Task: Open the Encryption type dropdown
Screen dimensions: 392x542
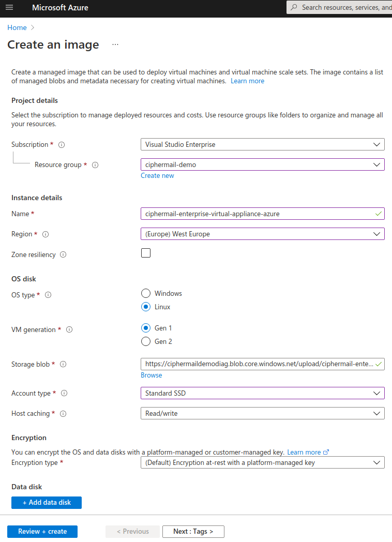Action: click(x=262, y=462)
